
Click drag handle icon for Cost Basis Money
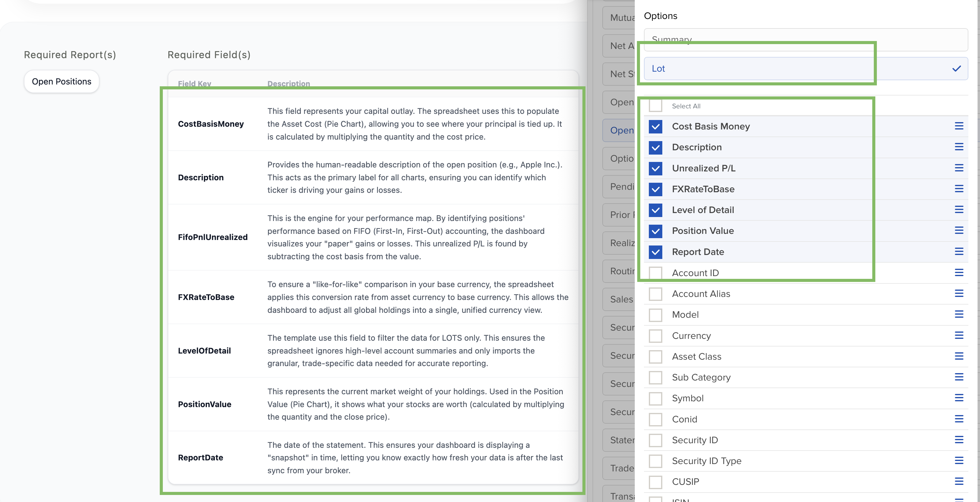click(959, 126)
